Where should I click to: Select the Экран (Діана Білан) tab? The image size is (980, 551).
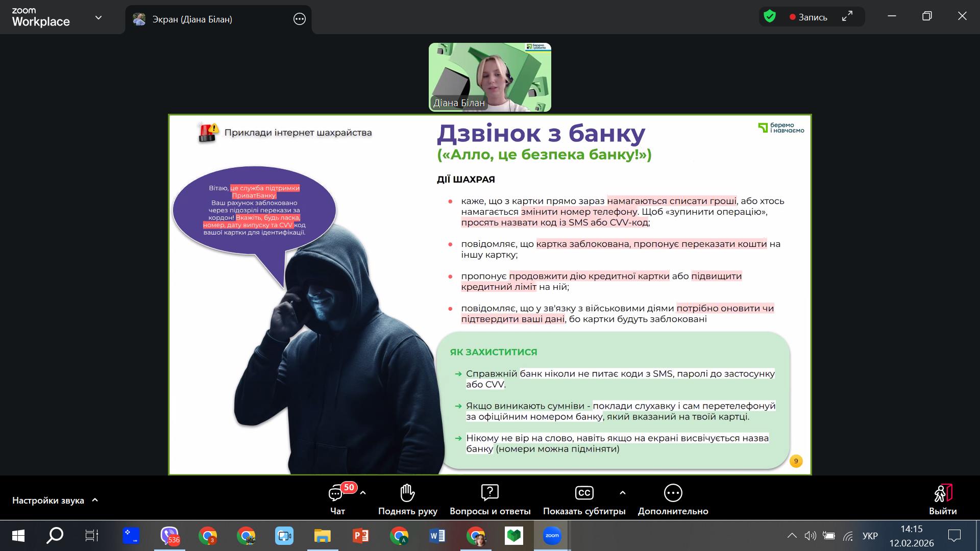point(192,19)
